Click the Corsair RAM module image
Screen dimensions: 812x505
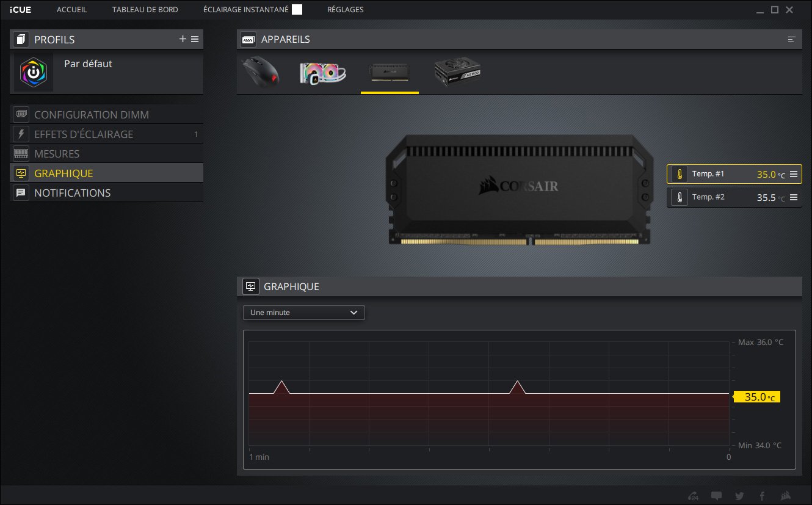coord(519,191)
